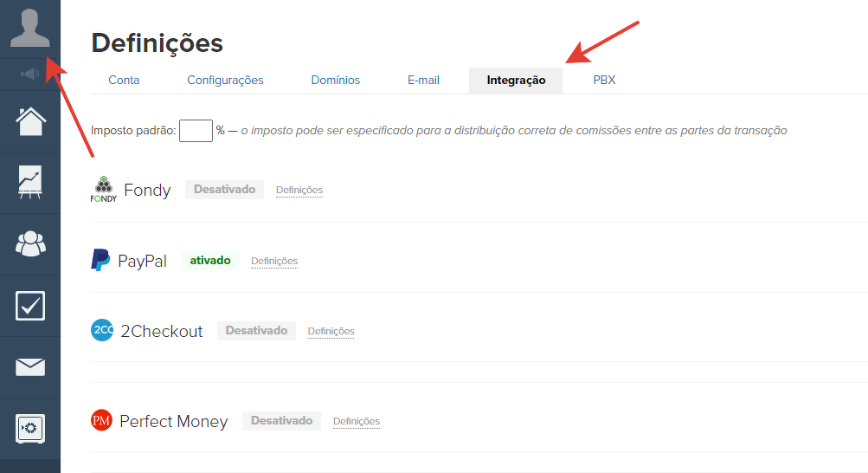Image resolution: width=868 pixels, height=473 pixels.
Task: Open the tasks checkmark icon in sidebar
Action: pyautogui.click(x=30, y=306)
